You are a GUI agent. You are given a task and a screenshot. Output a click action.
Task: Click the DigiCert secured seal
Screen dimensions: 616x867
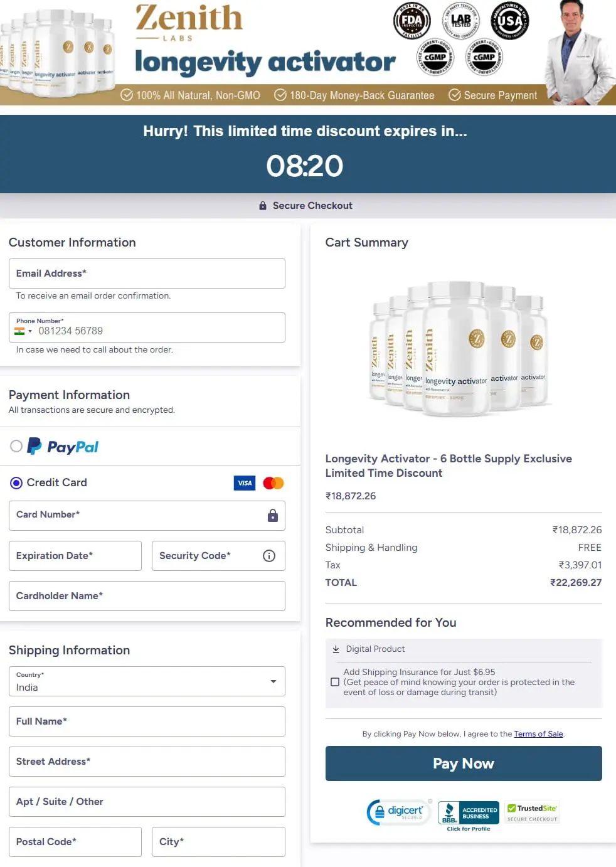399,812
